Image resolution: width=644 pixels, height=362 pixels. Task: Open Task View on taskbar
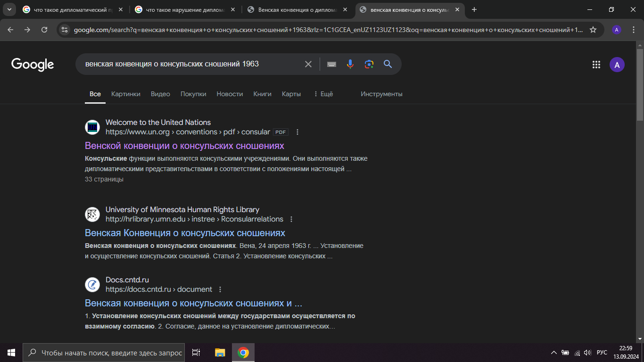click(196, 353)
